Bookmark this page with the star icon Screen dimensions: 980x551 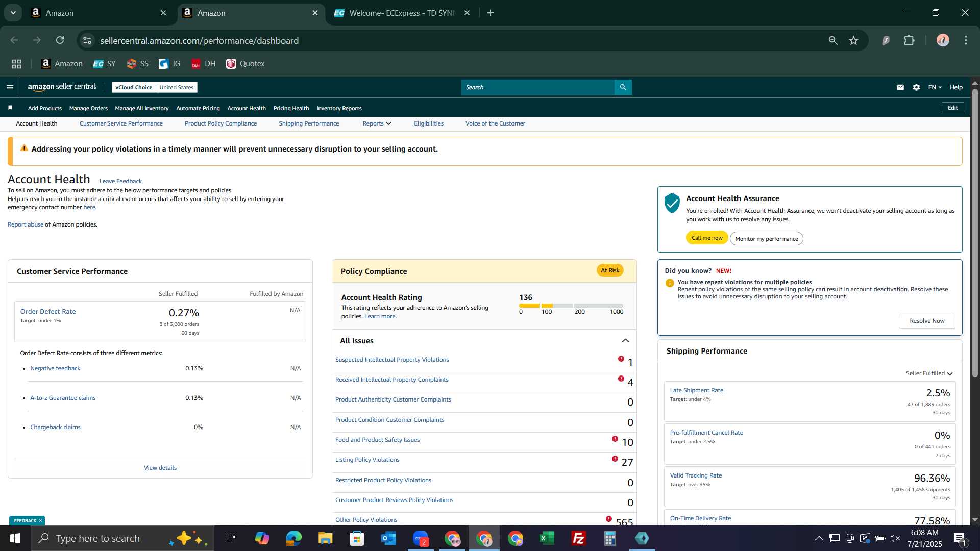[x=853, y=40]
